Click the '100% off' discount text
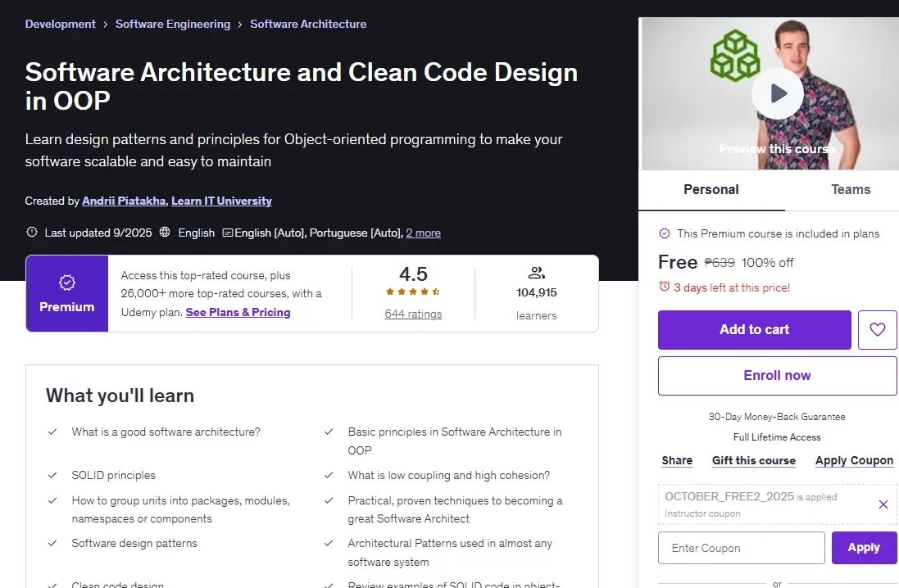Image resolution: width=899 pixels, height=588 pixels. point(767,263)
